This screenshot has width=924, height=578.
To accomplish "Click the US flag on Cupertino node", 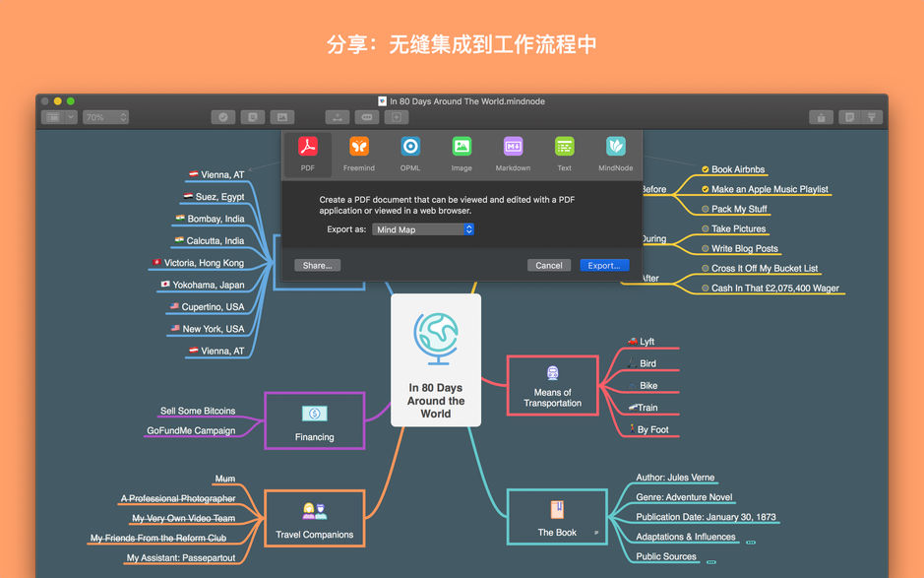I will point(174,305).
